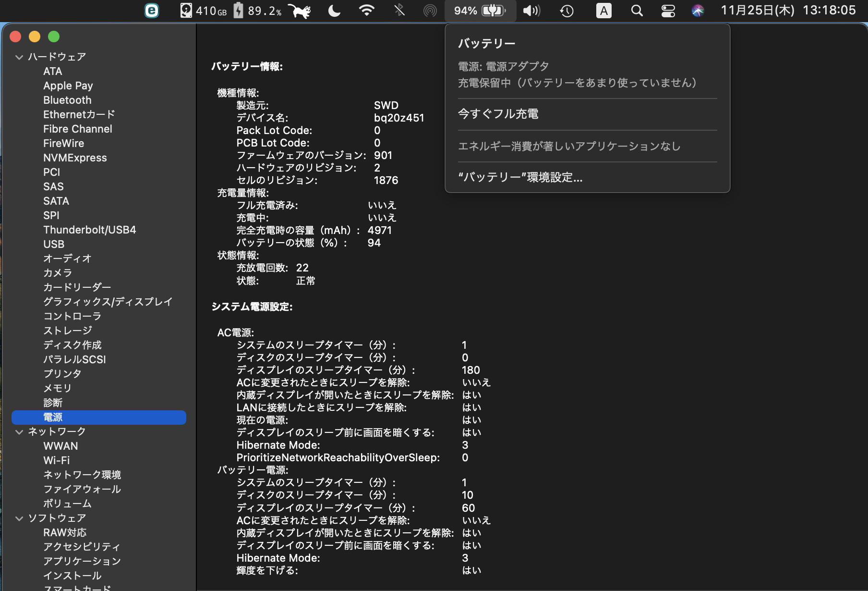Open the Spotlight search magnifier icon
868x591 pixels.
(x=637, y=11)
